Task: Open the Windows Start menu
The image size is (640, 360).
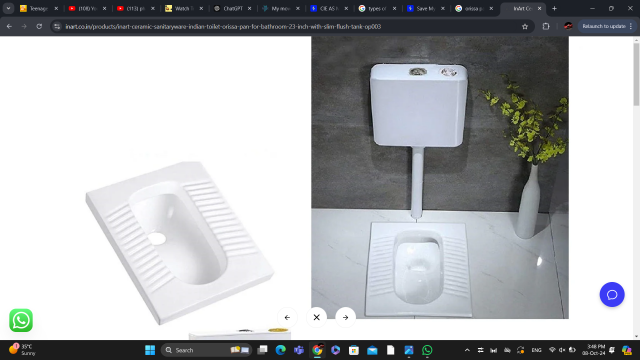Action: click(150, 350)
